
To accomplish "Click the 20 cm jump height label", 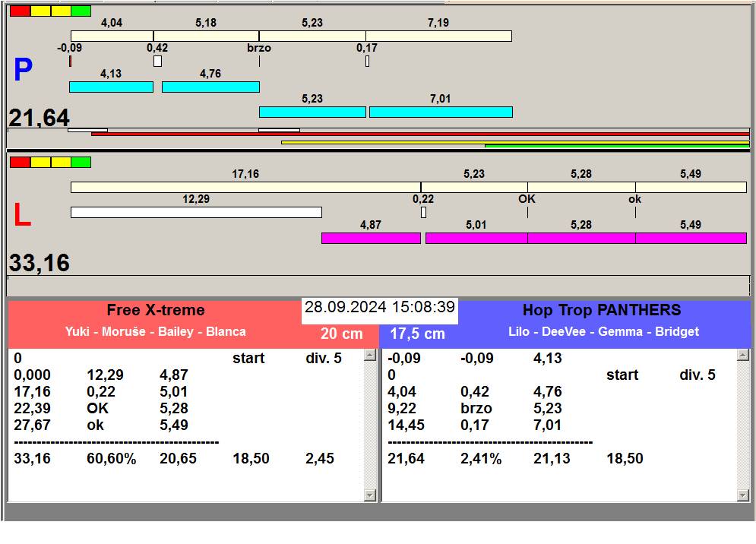I will (x=341, y=334).
